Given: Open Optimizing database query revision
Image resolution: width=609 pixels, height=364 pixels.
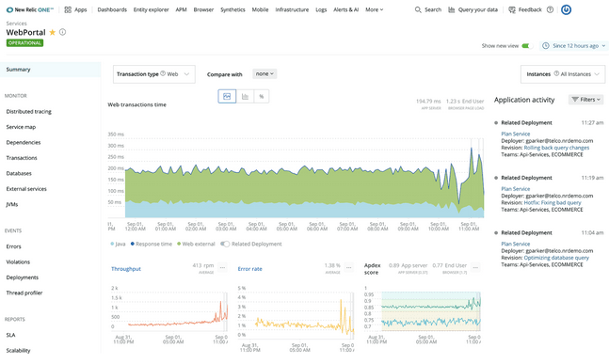Looking at the screenshot, I should coord(556,258).
